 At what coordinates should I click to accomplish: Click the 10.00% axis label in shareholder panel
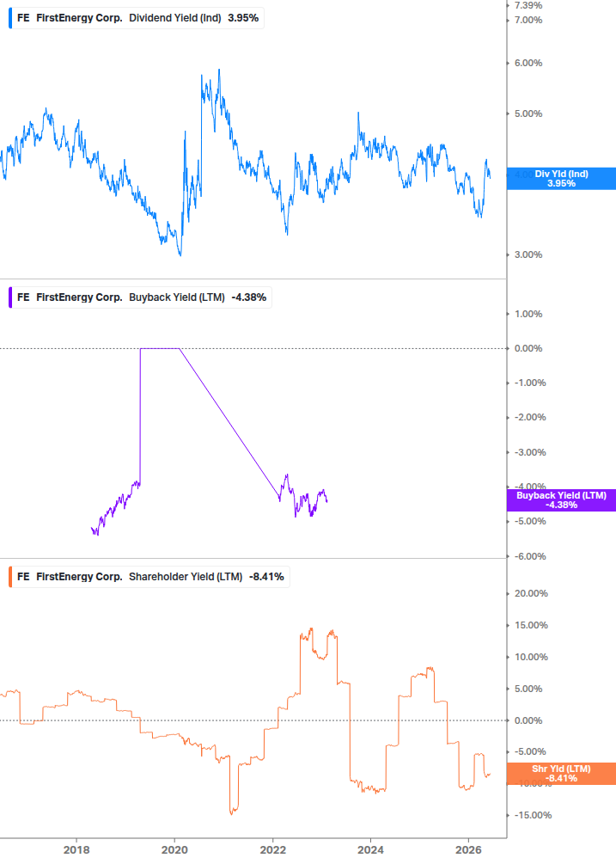pos(531,658)
